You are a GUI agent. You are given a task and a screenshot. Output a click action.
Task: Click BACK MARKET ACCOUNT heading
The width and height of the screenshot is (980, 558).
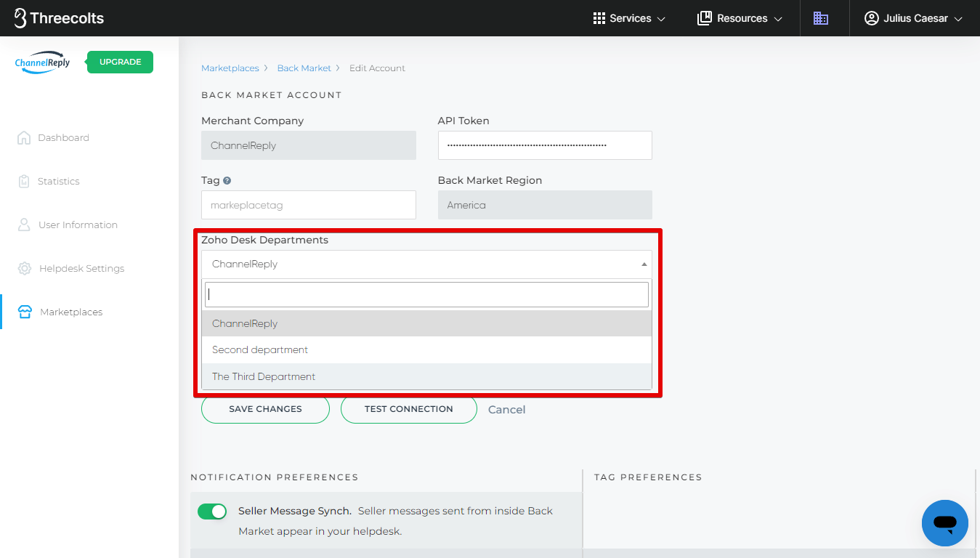pos(272,95)
